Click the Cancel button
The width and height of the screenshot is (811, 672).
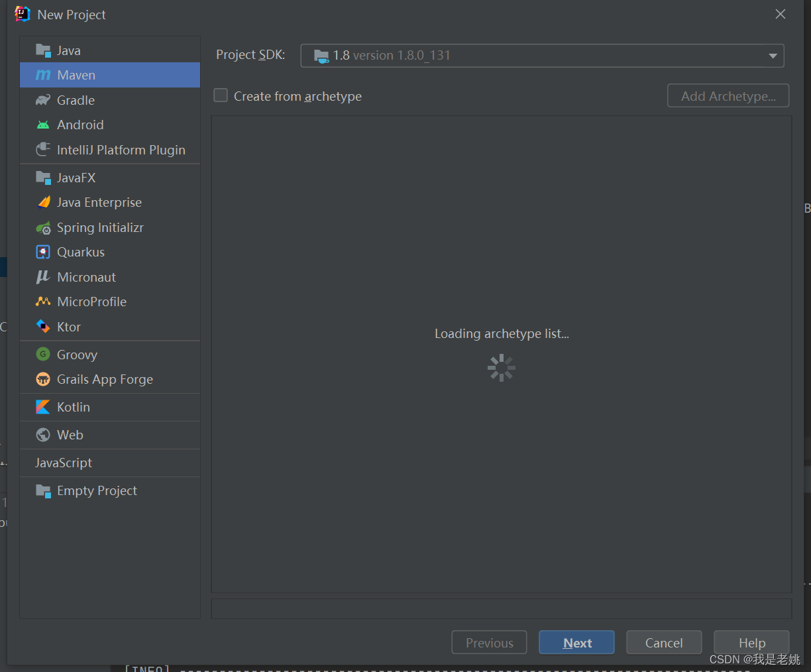pos(664,642)
